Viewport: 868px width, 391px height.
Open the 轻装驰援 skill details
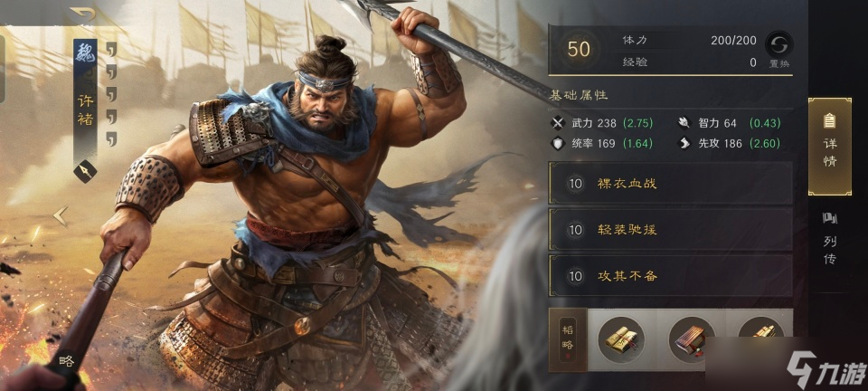pyautogui.click(x=670, y=229)
